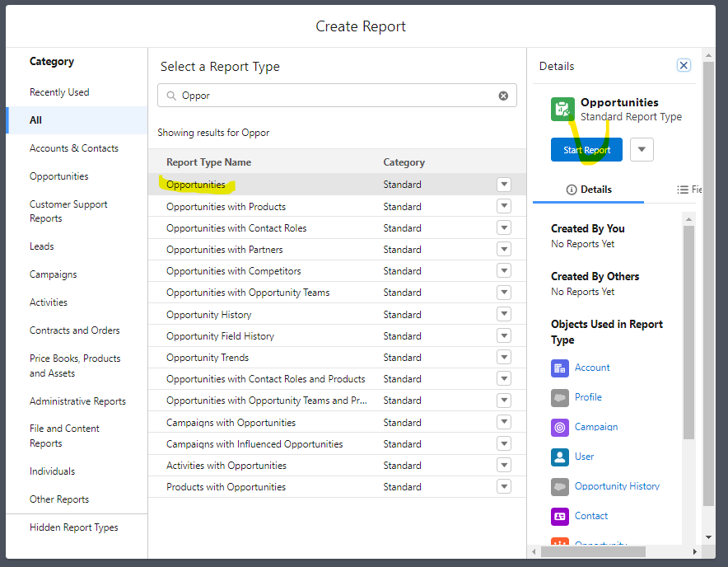
Task: Click the Contact object icon
Action: pyautogui.click(x=560, y=516)
